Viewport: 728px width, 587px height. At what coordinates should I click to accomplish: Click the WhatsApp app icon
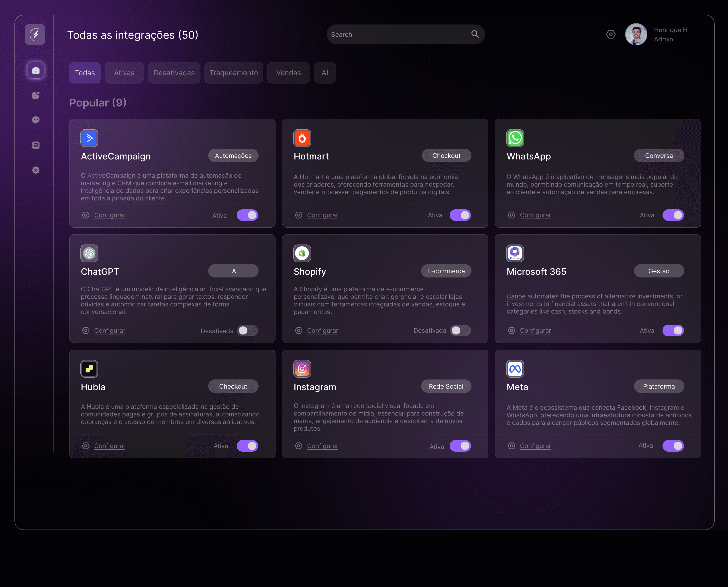(x=515, y=138)
